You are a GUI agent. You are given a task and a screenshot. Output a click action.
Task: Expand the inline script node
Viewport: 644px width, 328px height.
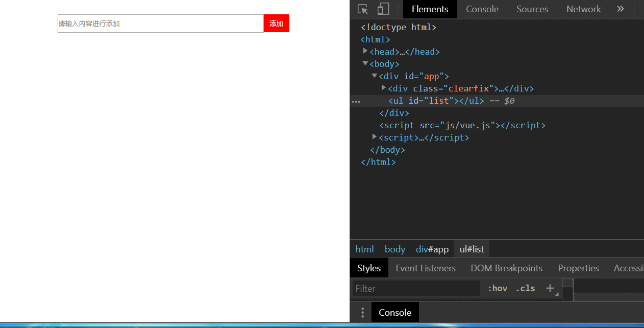[375, 137]
